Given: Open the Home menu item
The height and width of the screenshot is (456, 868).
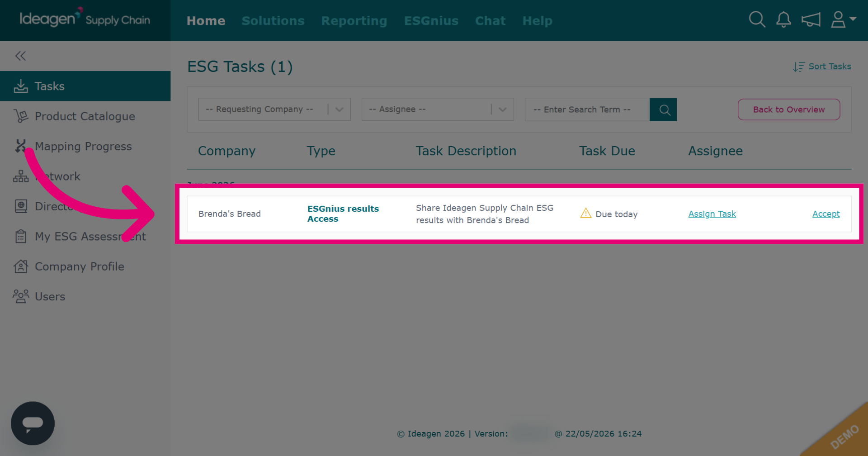Looking at the screenshot, I should (206, 21).
